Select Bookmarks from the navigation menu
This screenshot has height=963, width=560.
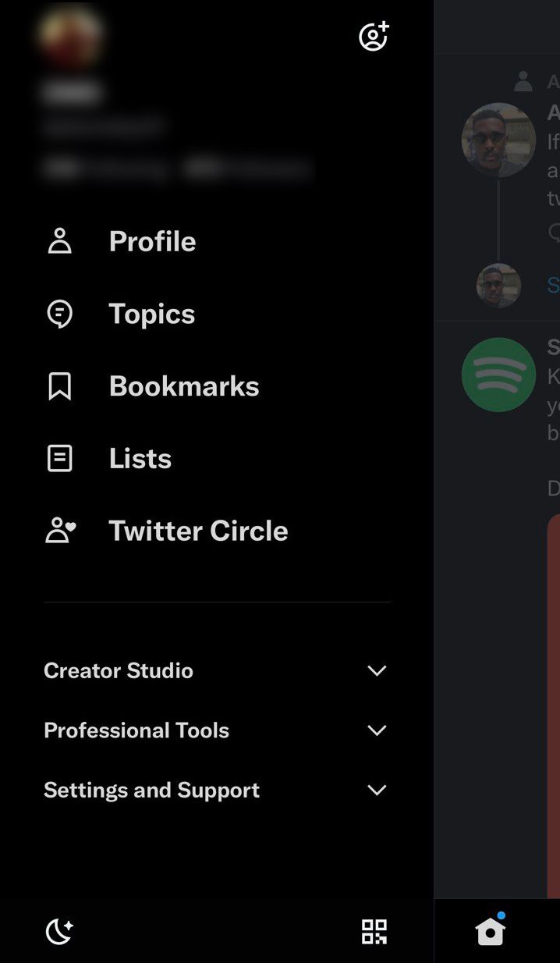pyautogui.click(x=184, y=386)
